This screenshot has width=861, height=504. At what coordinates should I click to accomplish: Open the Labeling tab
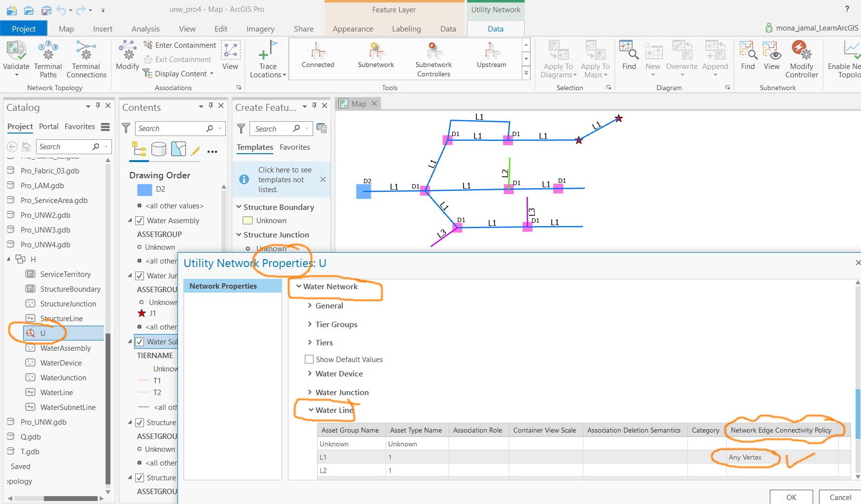406,29
